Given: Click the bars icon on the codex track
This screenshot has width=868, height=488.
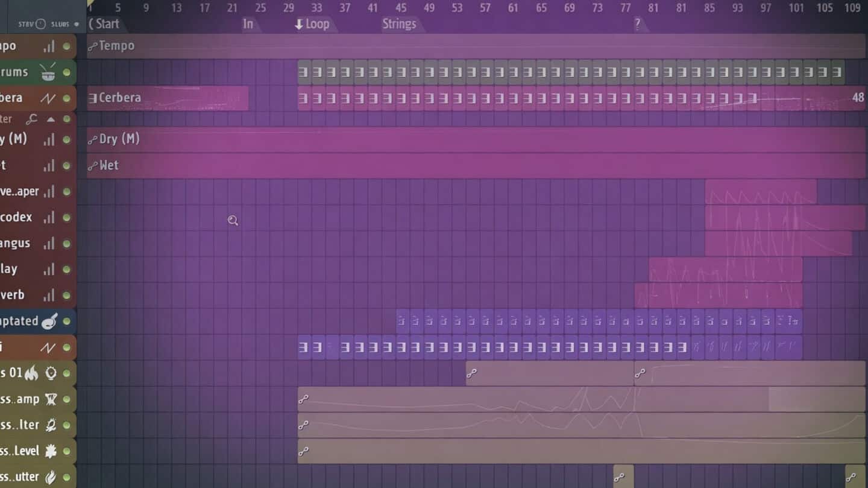Looking at the screenshot, I should tap(49, 218).
